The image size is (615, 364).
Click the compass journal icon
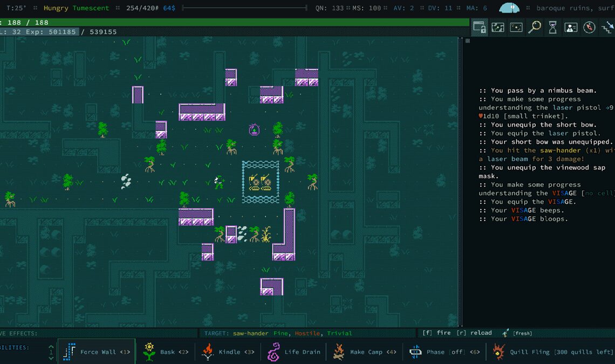(589, 27)
